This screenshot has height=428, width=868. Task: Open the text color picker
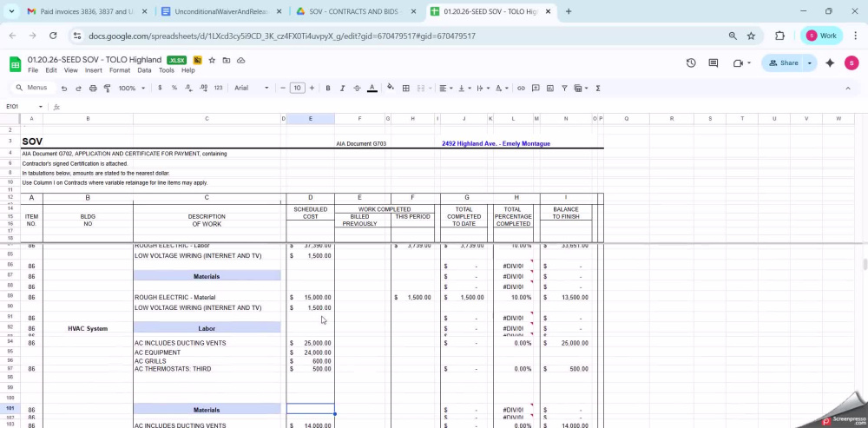coord(372,88)
